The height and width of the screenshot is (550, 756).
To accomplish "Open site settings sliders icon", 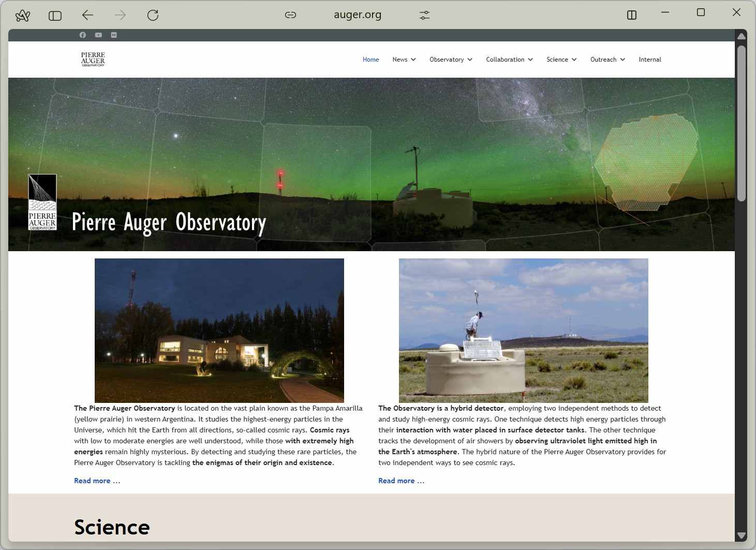I will tap(424, 16).
